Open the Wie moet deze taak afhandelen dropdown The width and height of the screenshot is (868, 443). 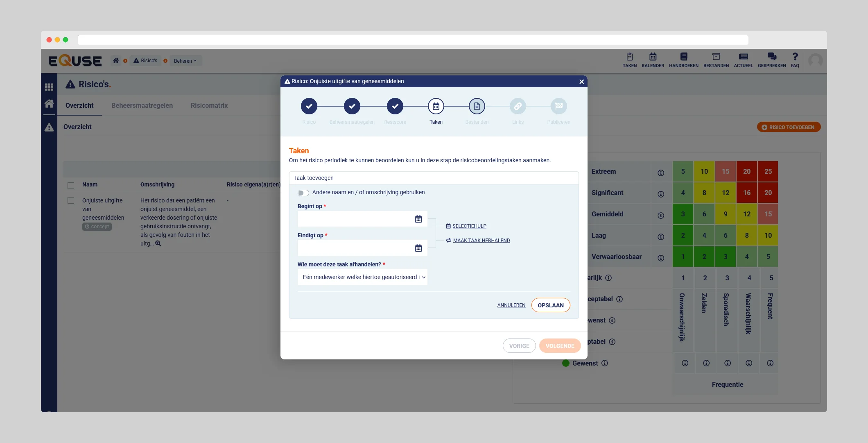click(362, 277)
